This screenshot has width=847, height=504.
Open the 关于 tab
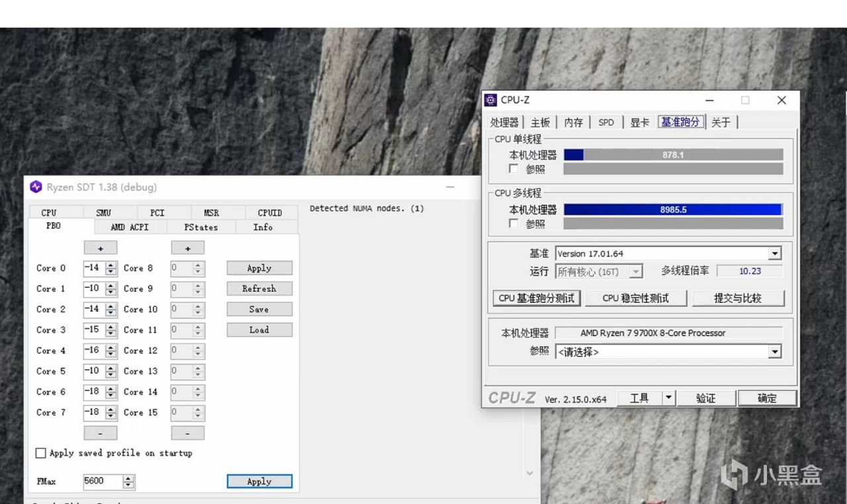(x=721, y=122)
